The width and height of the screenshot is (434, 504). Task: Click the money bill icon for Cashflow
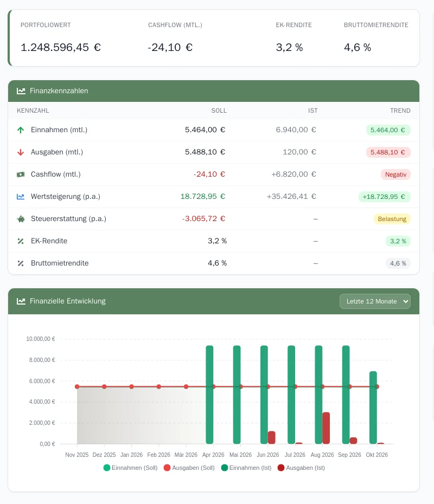(x=21, y=174)
